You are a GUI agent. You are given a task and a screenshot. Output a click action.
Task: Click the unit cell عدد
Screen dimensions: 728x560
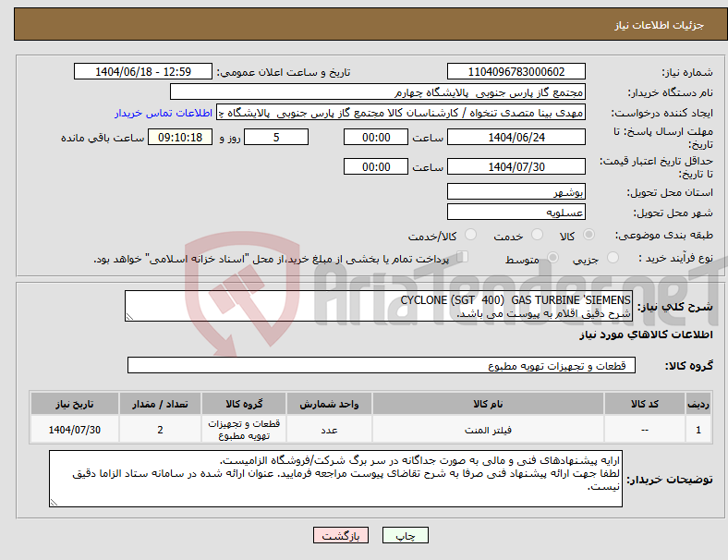tap(329, 430)
